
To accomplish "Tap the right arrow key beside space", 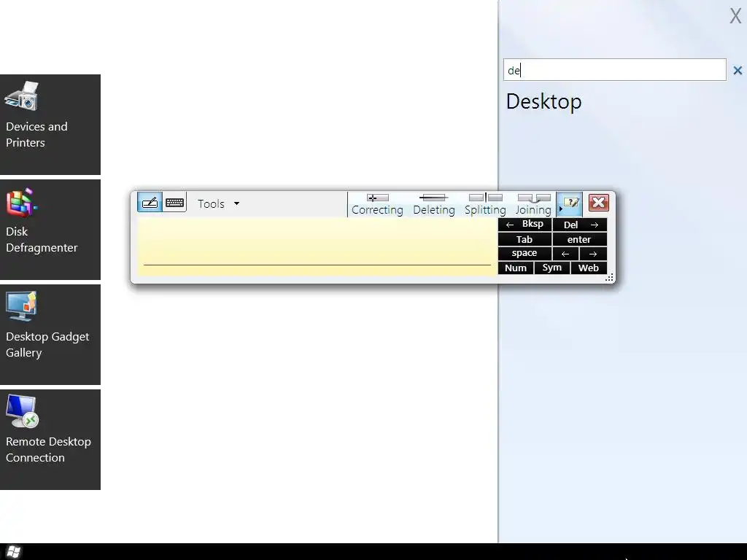I will (x=593, y=253).
